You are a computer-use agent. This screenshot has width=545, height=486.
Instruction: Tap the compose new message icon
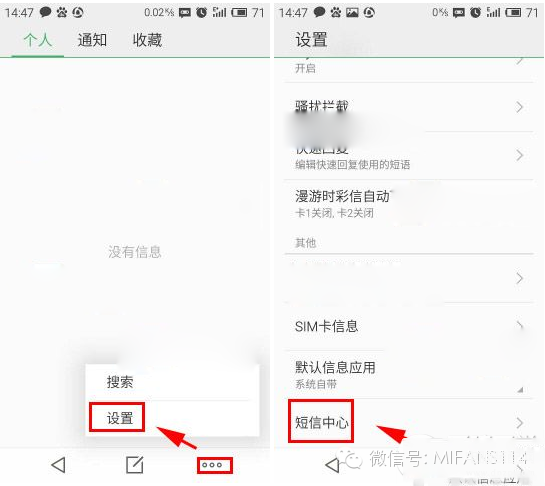coord(135,465)
